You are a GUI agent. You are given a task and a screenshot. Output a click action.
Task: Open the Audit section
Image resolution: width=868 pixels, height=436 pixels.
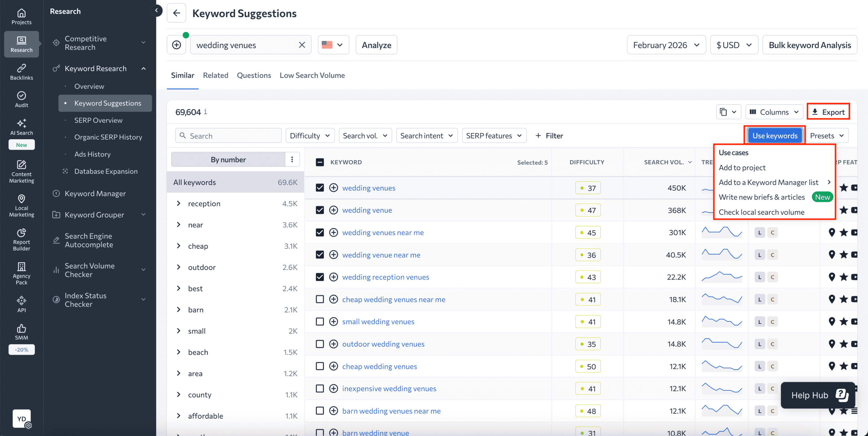pos(21,99)
